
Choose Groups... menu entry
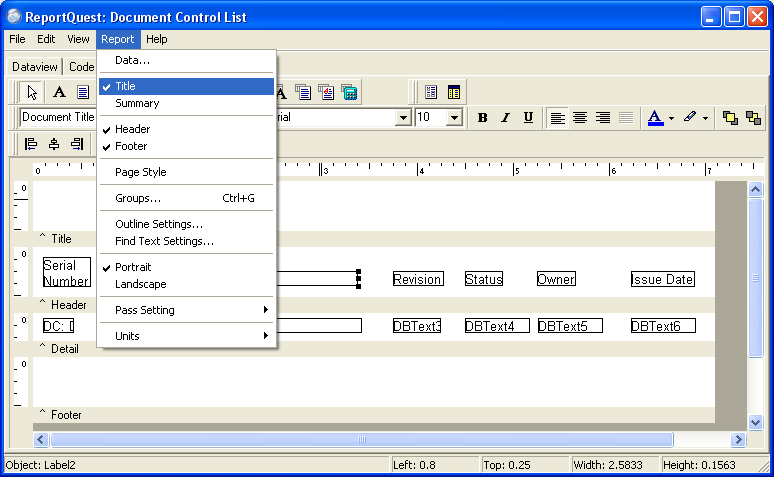click(186, 198)
